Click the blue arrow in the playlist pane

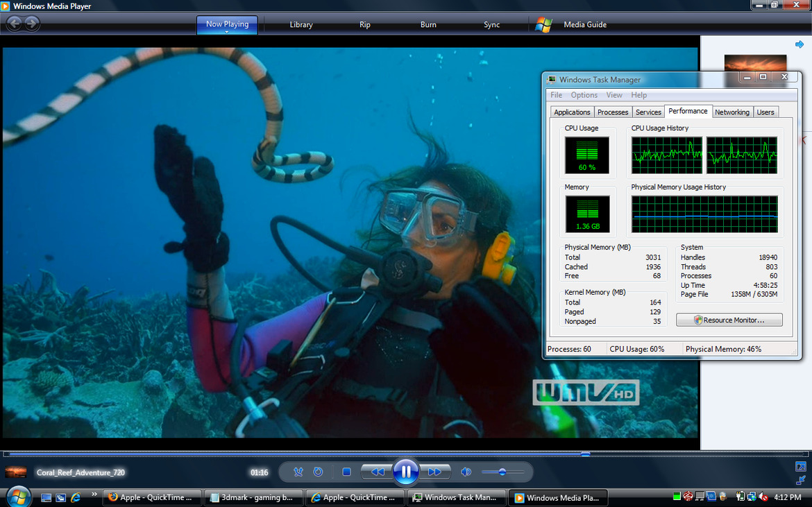(800, 44)
